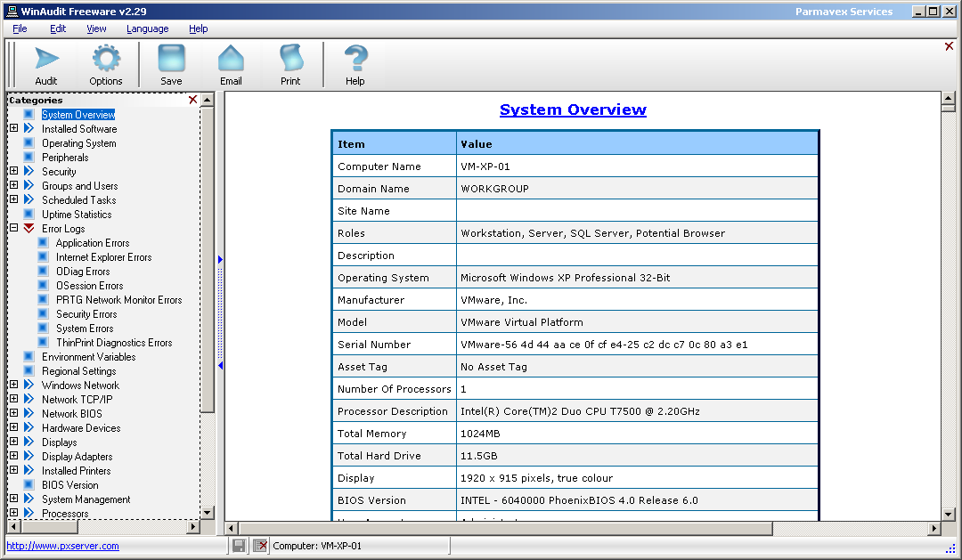This screenshot has height=560, width=962.
Task: Click the categories horizontal scroll-left arrow
Action: [13, 526]
